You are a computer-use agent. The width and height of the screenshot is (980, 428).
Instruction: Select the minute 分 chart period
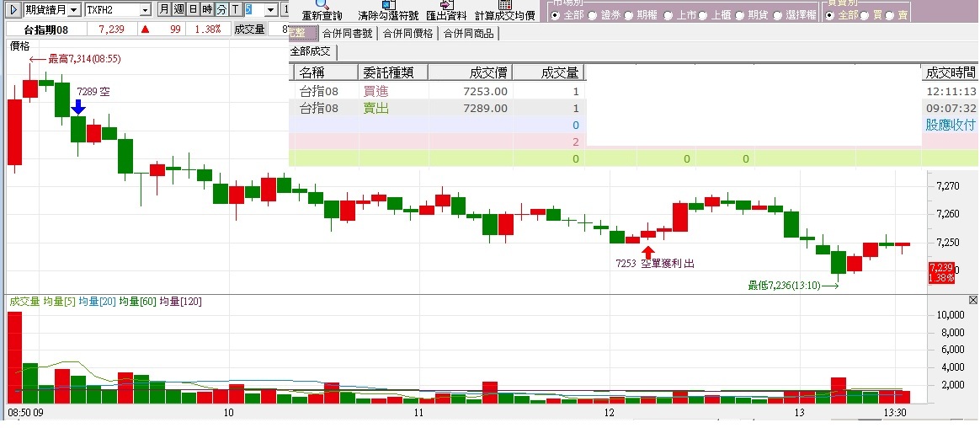[x=222, y=9]
